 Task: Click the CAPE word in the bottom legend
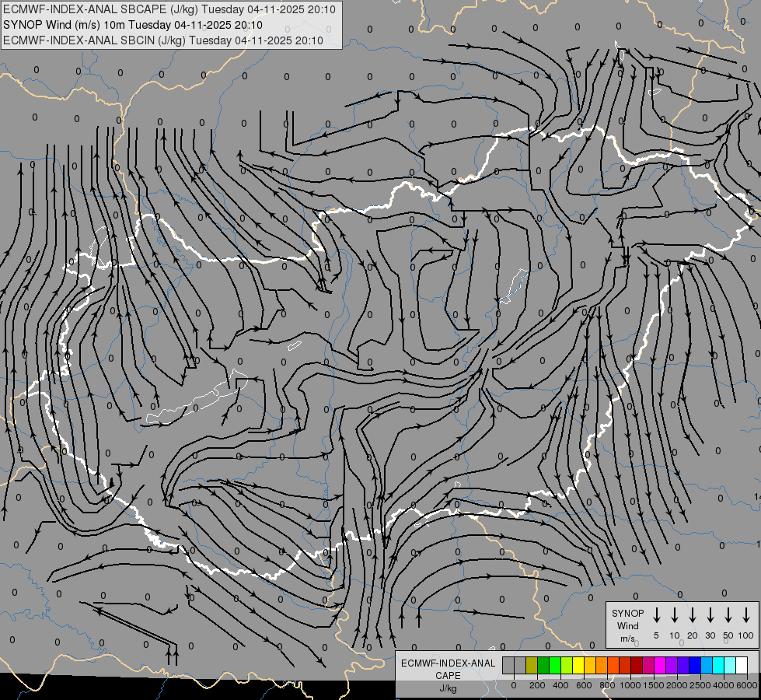click(448, 676)
